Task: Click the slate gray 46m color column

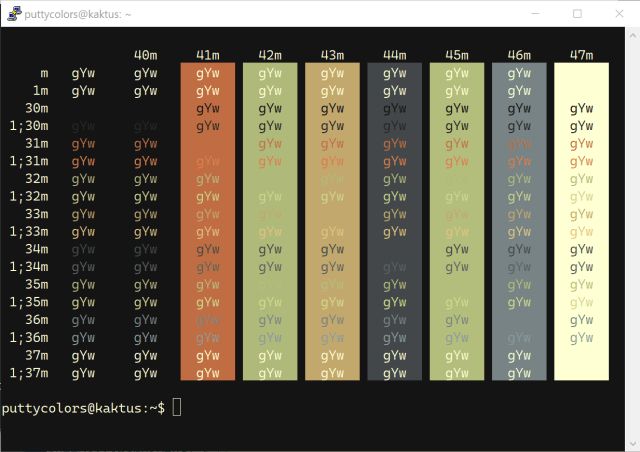Action: click(x=519, y=220)
